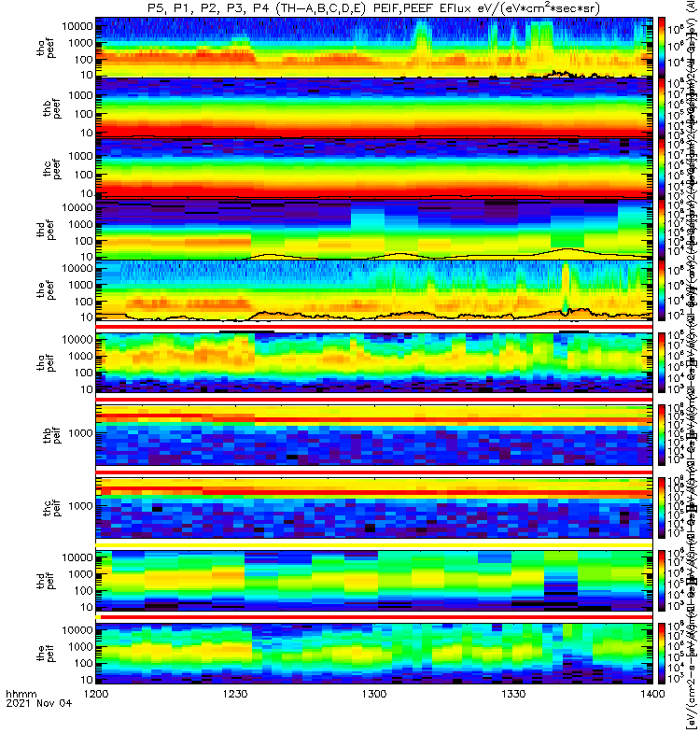Screen dimensions: 700x747
Task: Click the red status bar above the peif panel
Action: tap(376, 617)
